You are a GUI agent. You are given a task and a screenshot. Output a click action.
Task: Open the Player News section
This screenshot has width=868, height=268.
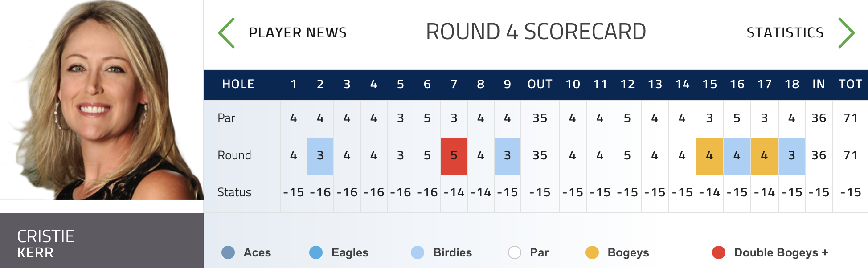point(298,33)
